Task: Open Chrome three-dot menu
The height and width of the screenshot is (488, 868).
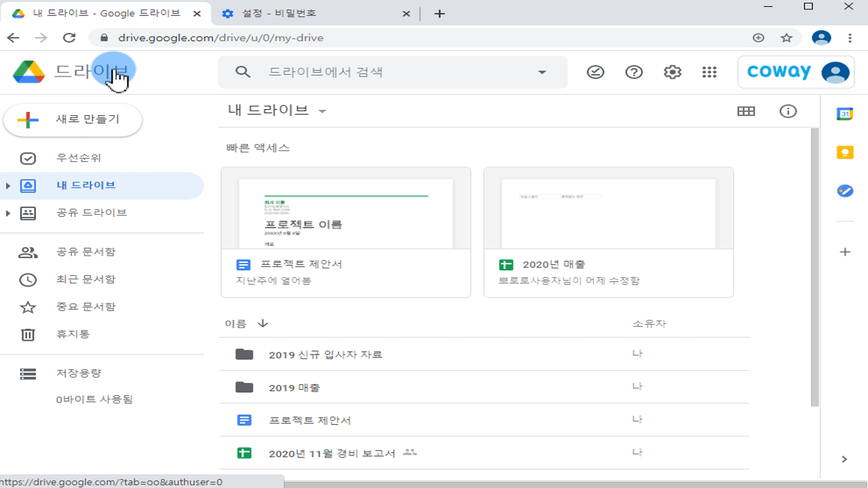Action: click(x=850, y=38)
